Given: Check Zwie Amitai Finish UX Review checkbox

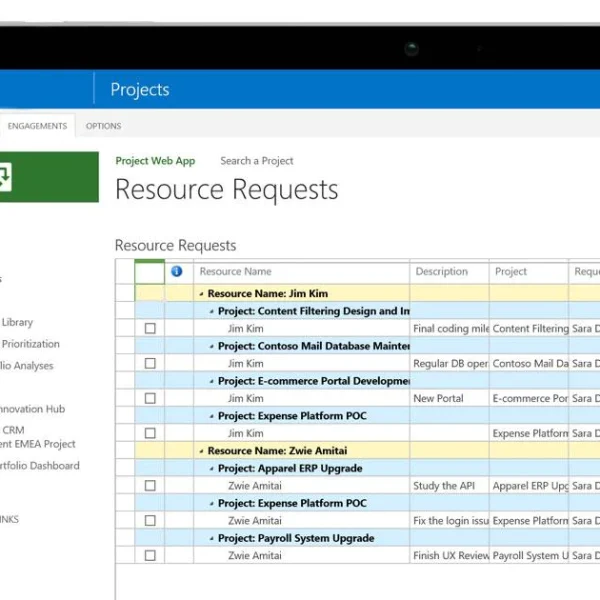Looking at the screenshot, I should coord(150,555).
